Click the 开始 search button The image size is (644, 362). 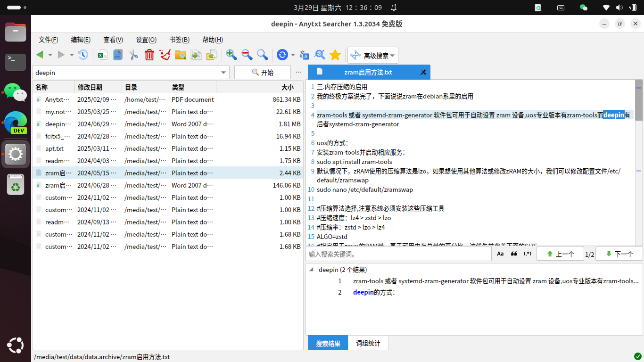click(x=262, y=72)
